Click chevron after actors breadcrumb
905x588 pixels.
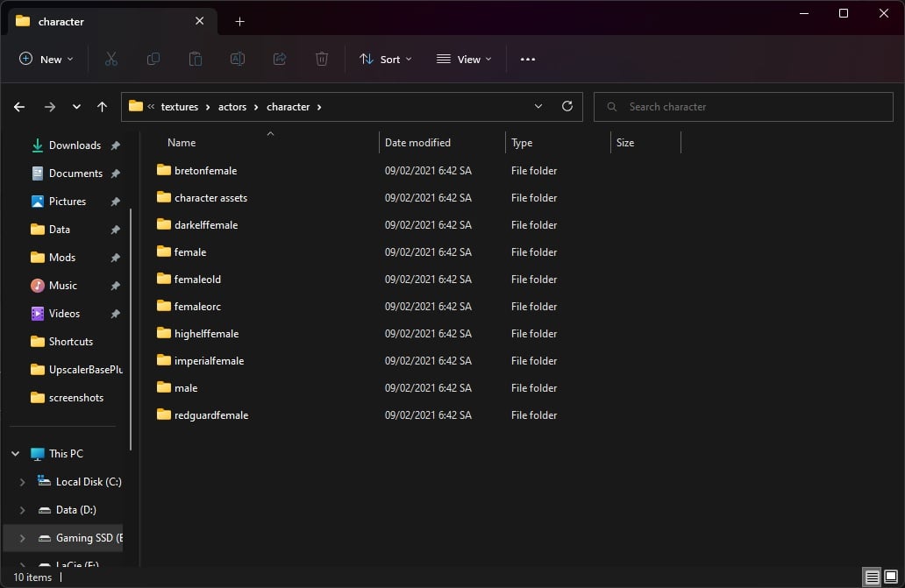[256, 107]
